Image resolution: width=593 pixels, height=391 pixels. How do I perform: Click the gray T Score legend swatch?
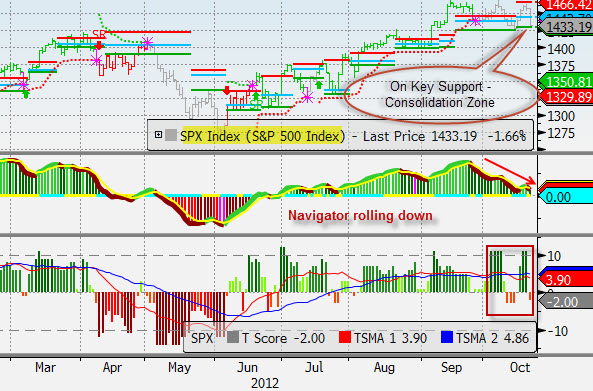(233, 337)
